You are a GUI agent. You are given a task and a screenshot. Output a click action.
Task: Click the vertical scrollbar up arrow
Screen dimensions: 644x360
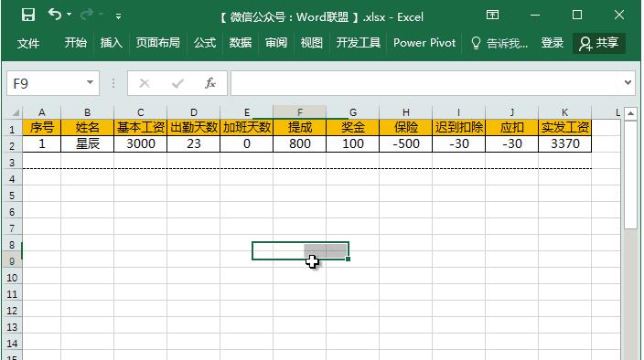tap(630, 113)
